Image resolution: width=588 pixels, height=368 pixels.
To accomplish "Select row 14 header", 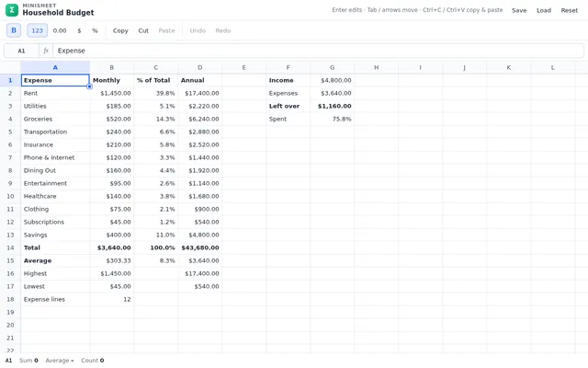I will pyautogui.click(x=10, y=247).
